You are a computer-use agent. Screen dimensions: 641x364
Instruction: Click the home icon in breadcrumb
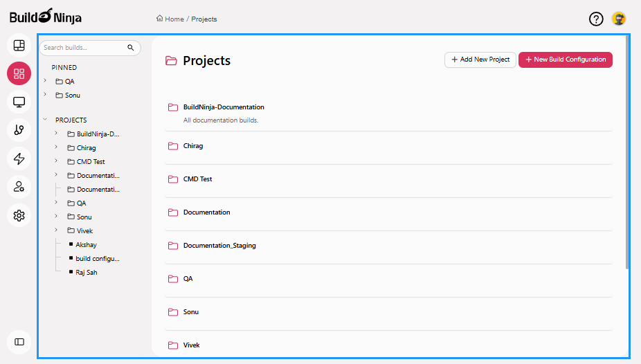click(159, 19)
